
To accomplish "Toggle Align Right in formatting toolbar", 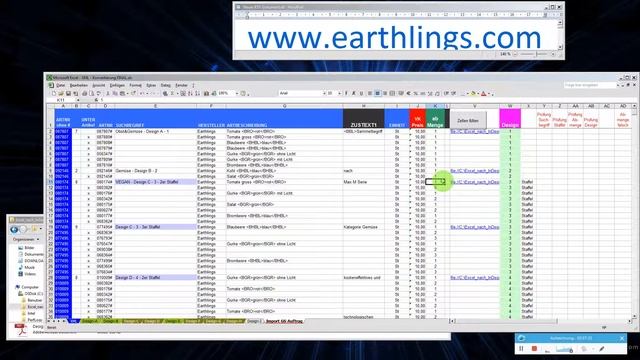I will tap(385, 93).
